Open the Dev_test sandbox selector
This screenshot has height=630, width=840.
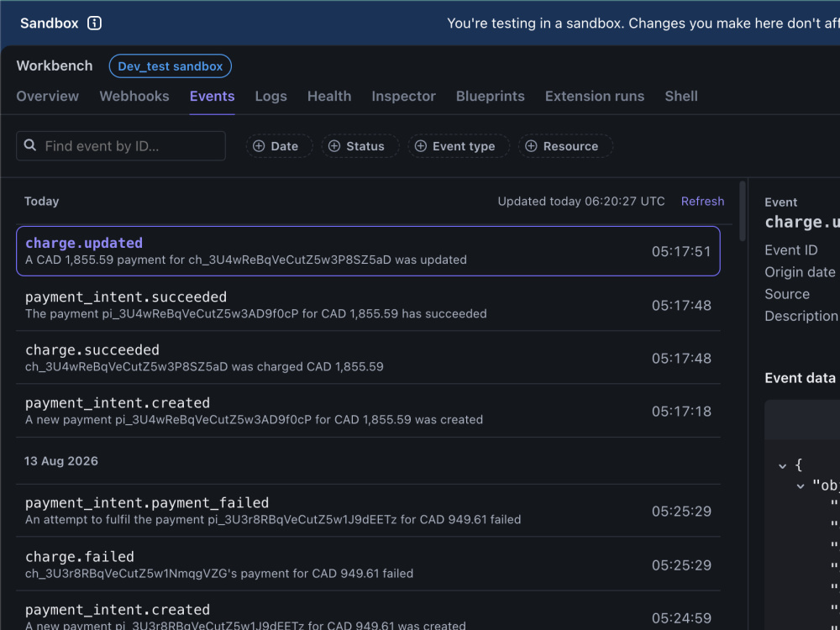[171, 66]
